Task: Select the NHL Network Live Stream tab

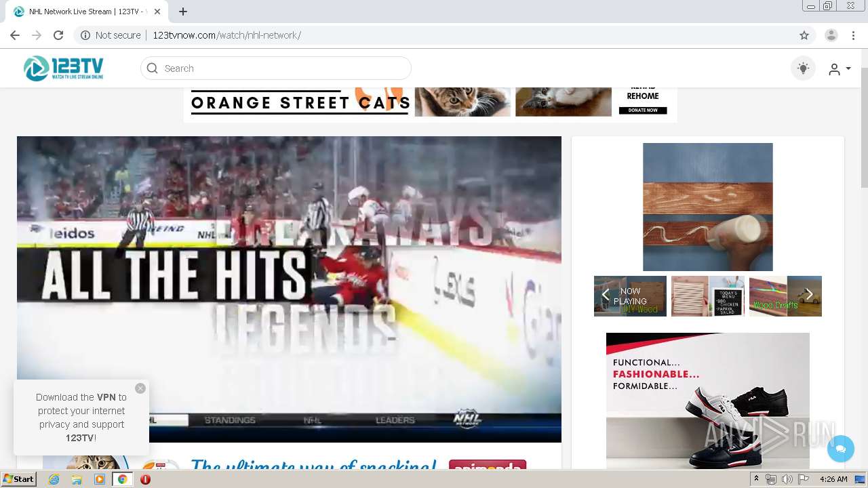Action: [87, 12]
